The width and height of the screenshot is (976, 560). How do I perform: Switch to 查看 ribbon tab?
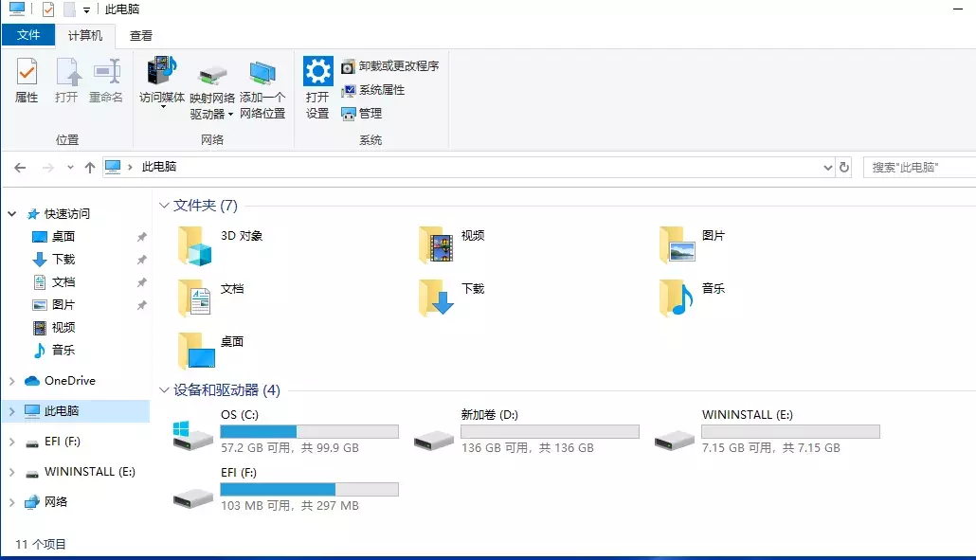click(140, 35)
